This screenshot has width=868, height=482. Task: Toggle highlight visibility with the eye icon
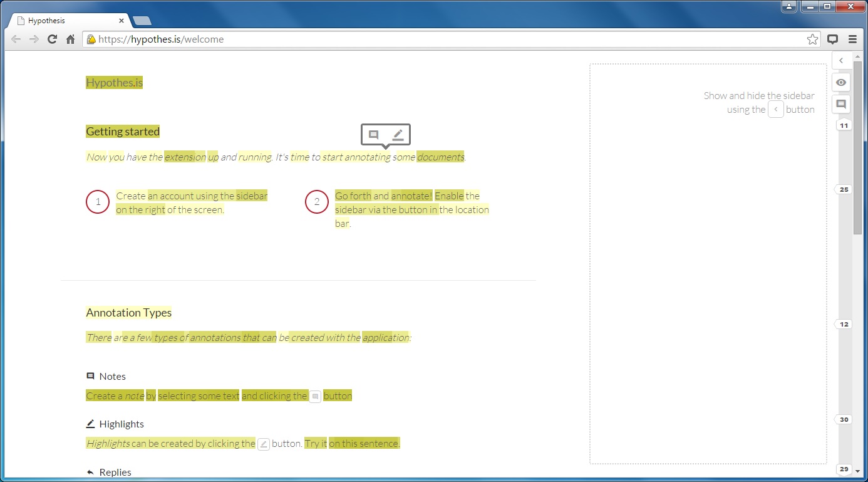(841, 82)
